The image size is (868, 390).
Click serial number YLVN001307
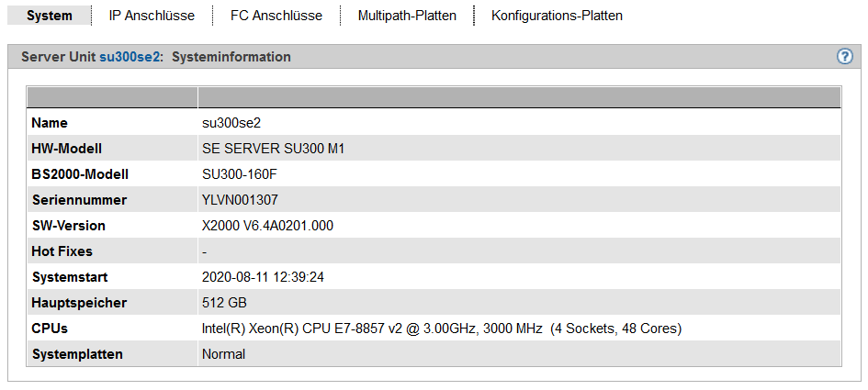240,200
